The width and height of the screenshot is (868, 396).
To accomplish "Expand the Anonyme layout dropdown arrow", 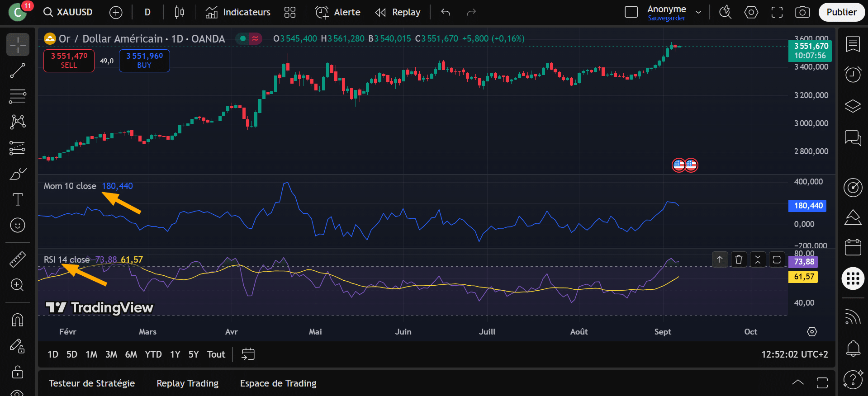I will click(698, 12).
